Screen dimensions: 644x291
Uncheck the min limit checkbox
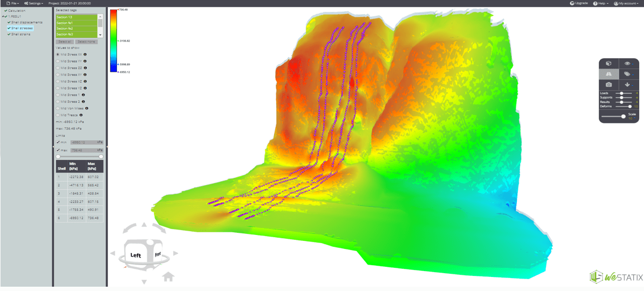click(x=58, y=142)
